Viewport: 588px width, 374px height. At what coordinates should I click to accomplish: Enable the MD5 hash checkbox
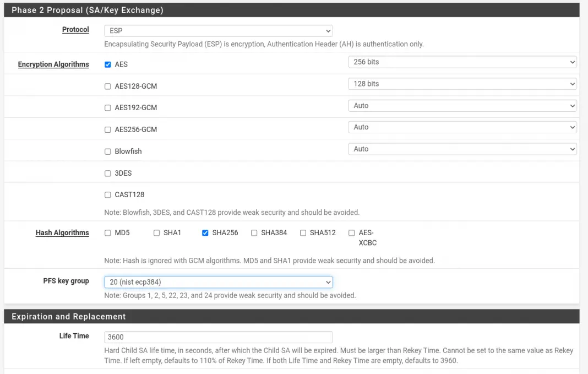pyautogui.click(x=107, y=232)
